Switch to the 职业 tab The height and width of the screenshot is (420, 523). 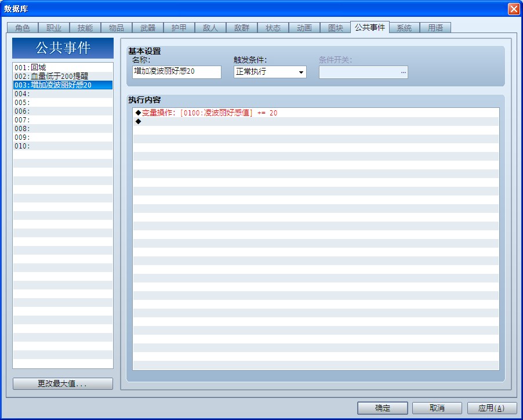click(54, 28)
